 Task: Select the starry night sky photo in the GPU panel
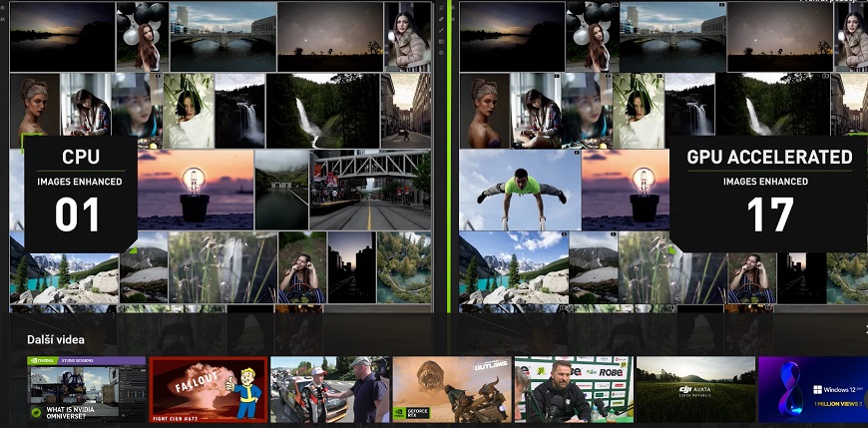[780, 37]
